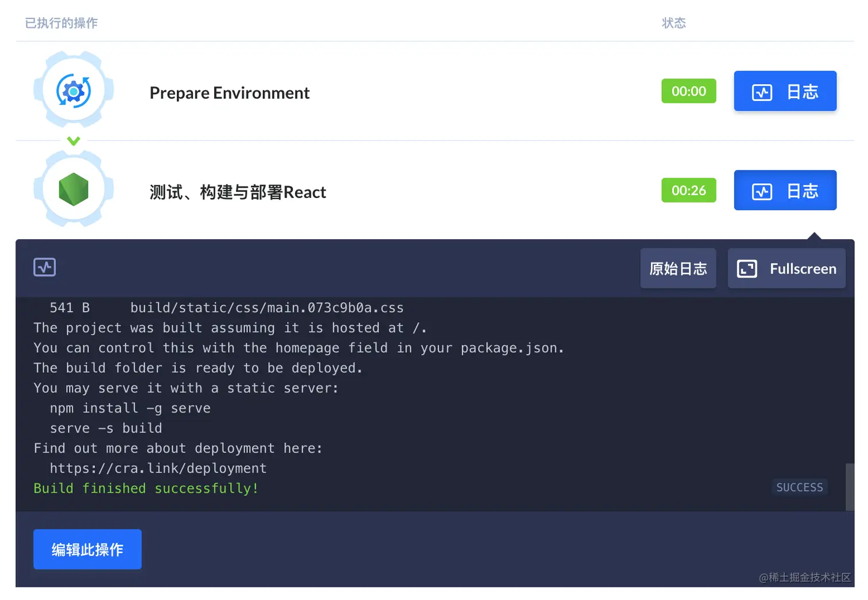Click the 状态 column header
Image resolution: width=868 pixels, height=600 pixels.
[x=674, y=23]
